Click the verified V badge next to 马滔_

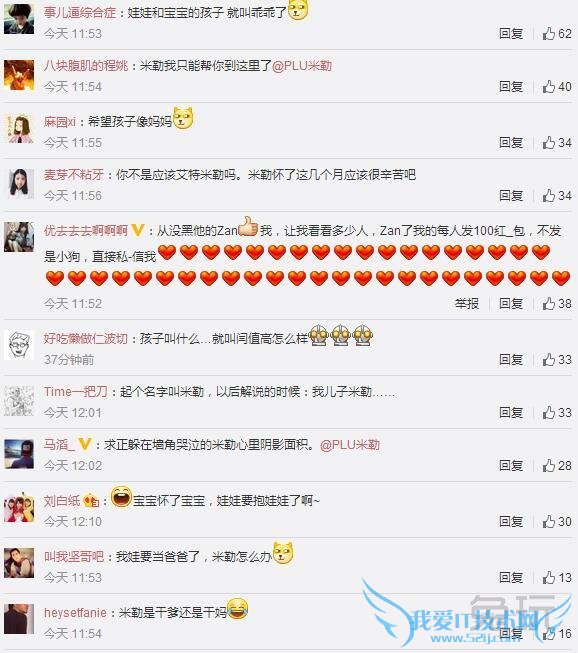coord(85,444)
